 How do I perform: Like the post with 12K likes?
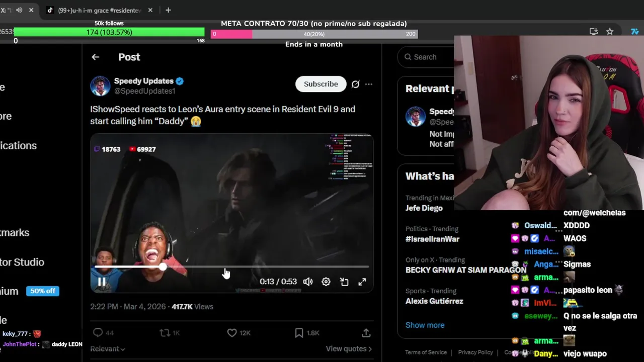(x=232, y=333)
